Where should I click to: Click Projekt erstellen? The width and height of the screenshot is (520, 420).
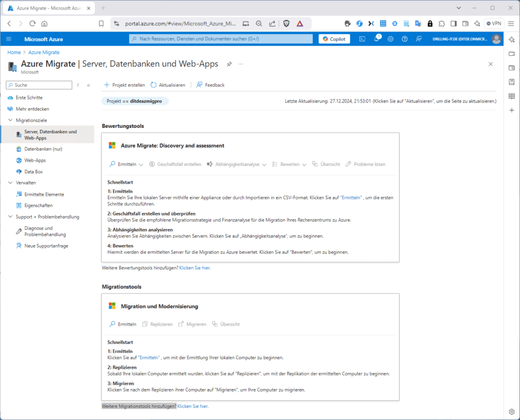coord(124,85)
